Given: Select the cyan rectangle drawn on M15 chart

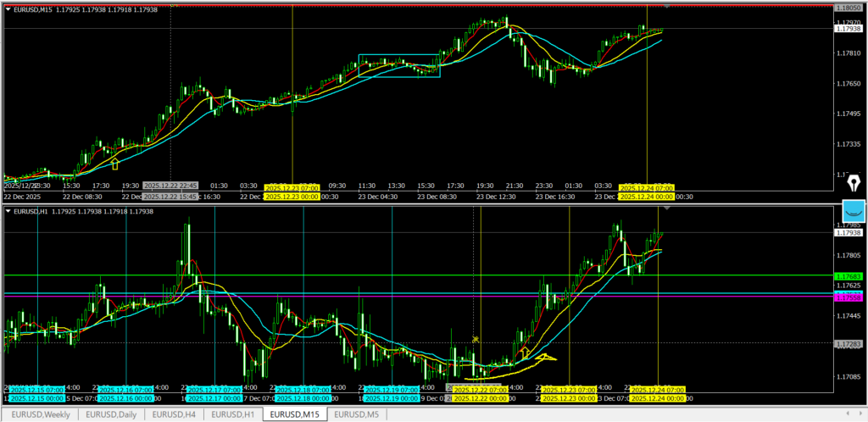Looking at the screenshot, I should (398, 55).
